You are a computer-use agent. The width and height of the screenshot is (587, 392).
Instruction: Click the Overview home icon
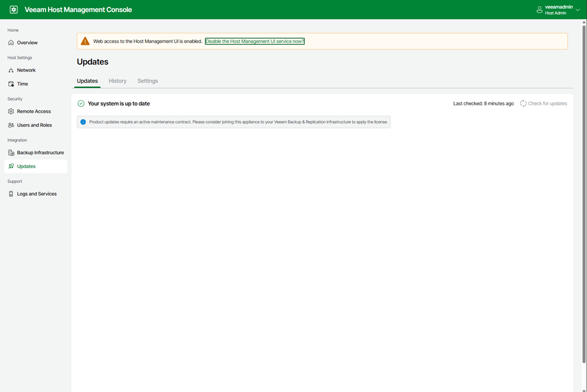pyautogui.click(x=11, y=43)
